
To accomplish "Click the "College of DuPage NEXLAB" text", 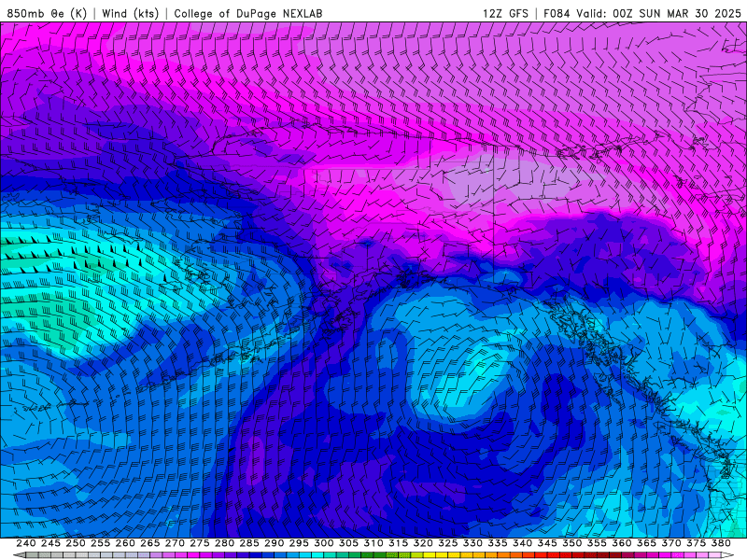I will click(248, 13).
